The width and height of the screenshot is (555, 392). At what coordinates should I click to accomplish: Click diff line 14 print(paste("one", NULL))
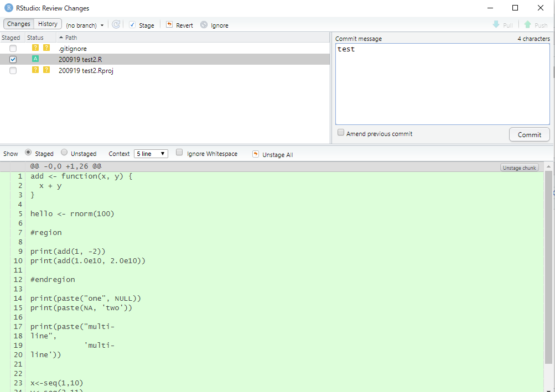pos(86,298)
